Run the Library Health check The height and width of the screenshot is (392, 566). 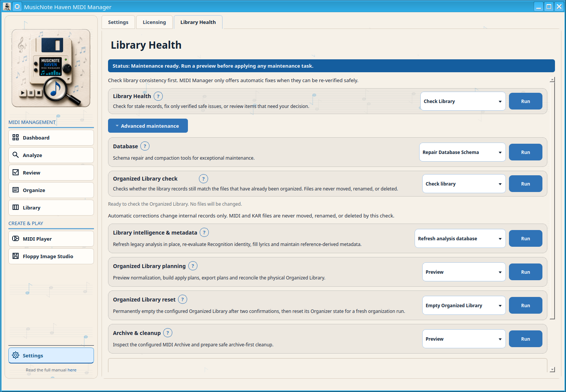526,101
